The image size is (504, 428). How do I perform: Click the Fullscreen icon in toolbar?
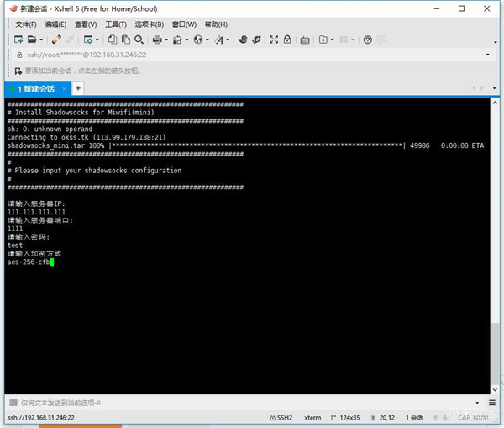(x=272, y=40)
